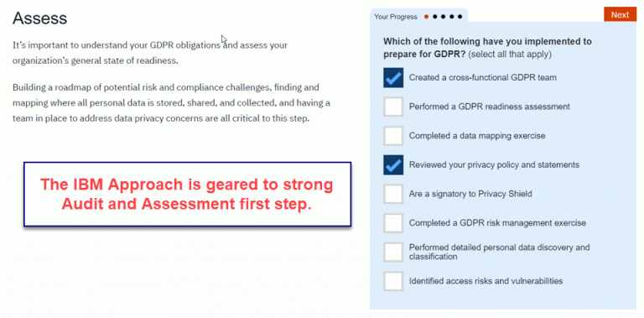
Task: Click the Created a cross-functional GDPR team label
Action: pyautogui.click(x=483, y=77)
